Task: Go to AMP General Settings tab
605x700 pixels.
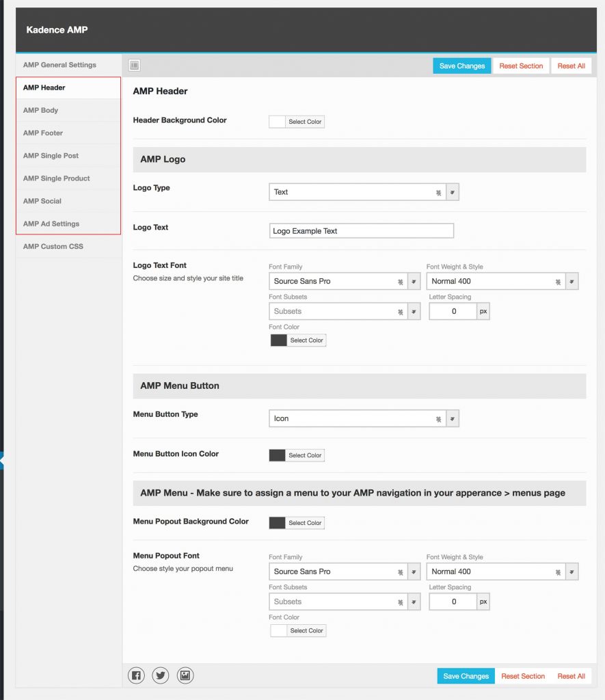Action: [x=69, y=65]
